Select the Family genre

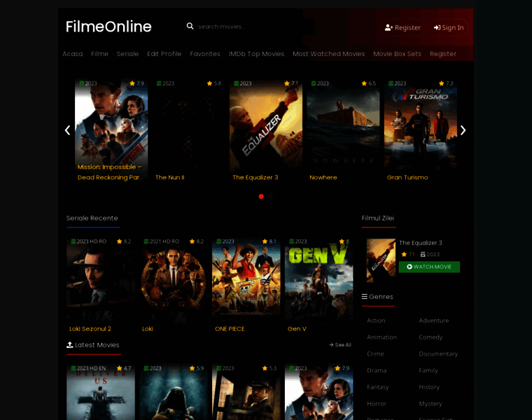[x=428, y=370]
